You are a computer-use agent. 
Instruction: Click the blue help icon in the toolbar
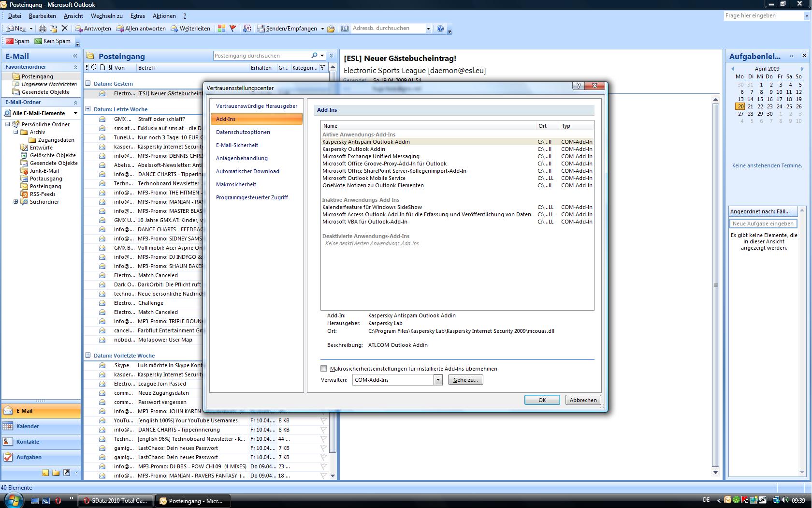pos(440,29)
